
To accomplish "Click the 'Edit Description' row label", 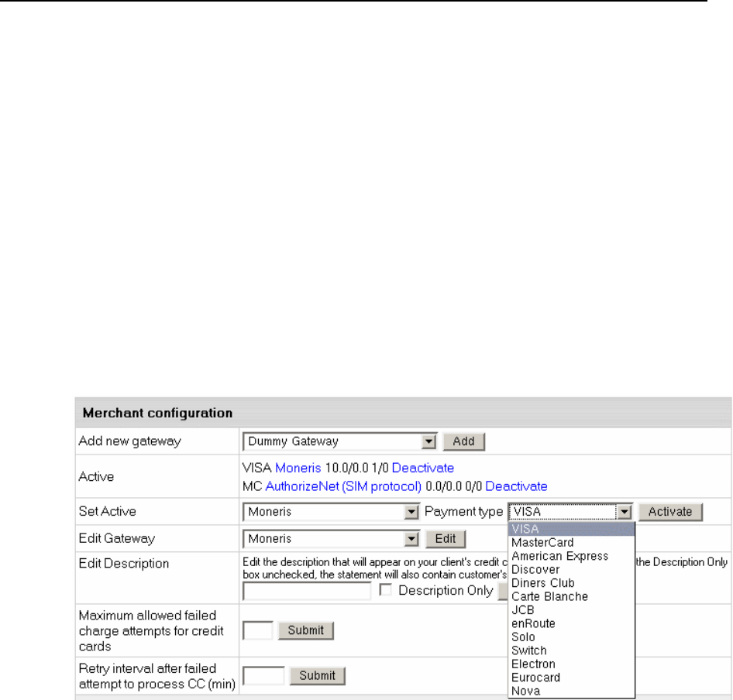I will point(124,564).
